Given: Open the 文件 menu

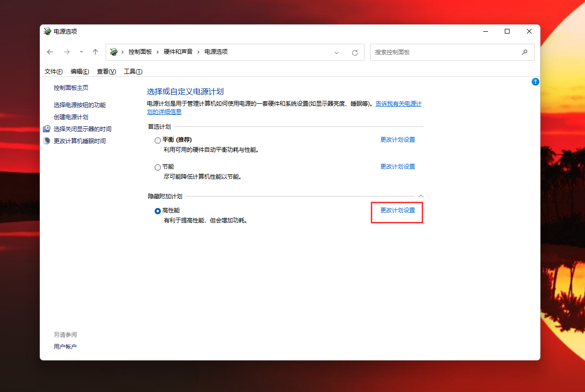Looking at the screenshot, I should pos(53,71).
